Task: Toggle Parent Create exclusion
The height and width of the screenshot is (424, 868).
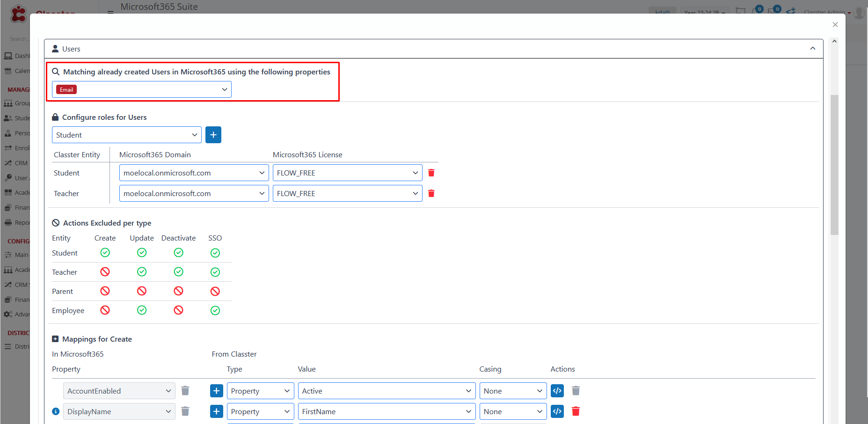Action: 105,291
